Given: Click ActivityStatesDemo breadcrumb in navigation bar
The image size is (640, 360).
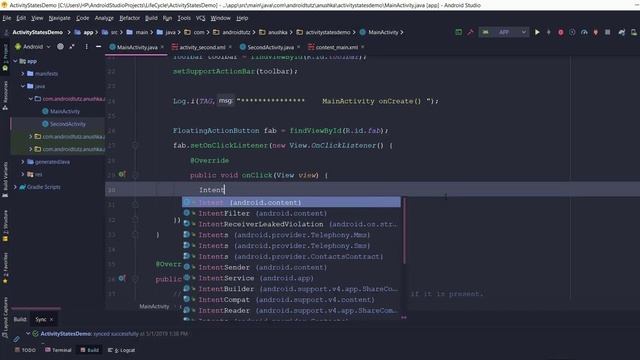Looking at the screenshot, I should [37, 32].
